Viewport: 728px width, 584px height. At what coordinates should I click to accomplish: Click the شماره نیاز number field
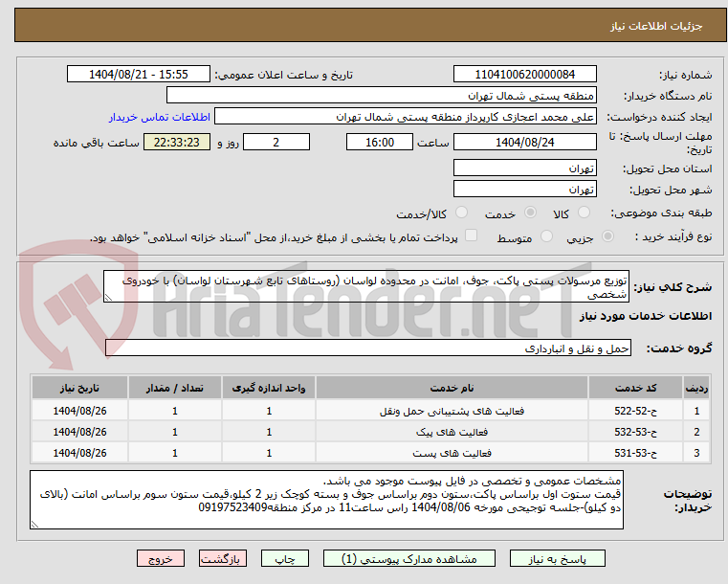click(524, 75)
